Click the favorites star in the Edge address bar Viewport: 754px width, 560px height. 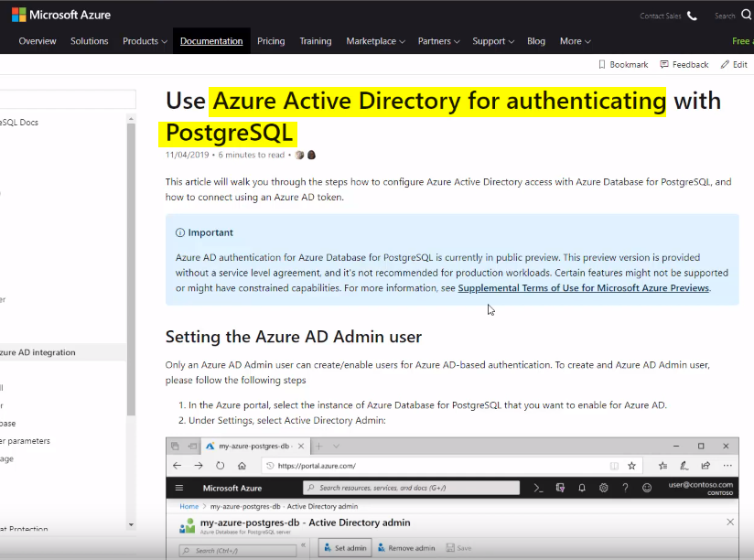pyautogui.click(x=630, y=464)
